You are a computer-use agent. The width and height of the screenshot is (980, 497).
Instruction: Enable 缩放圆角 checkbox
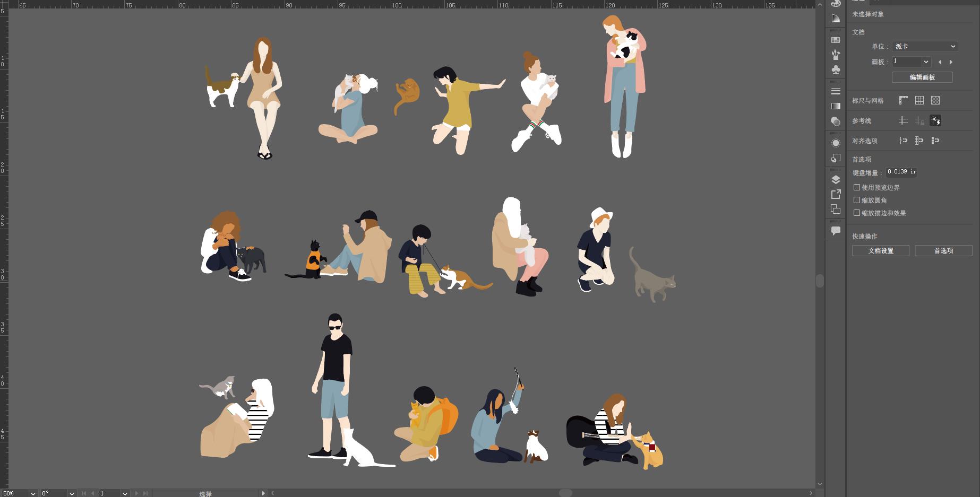coord(857,200)
